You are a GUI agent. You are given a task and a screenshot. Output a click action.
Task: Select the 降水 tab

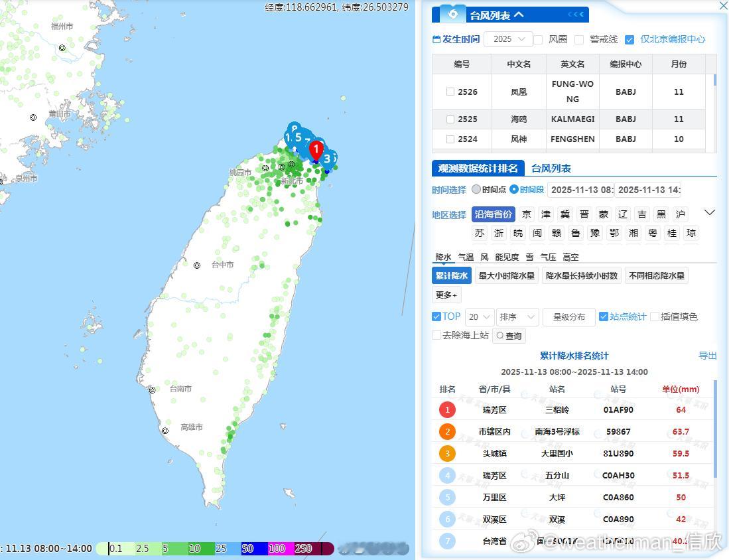[443, 257]
